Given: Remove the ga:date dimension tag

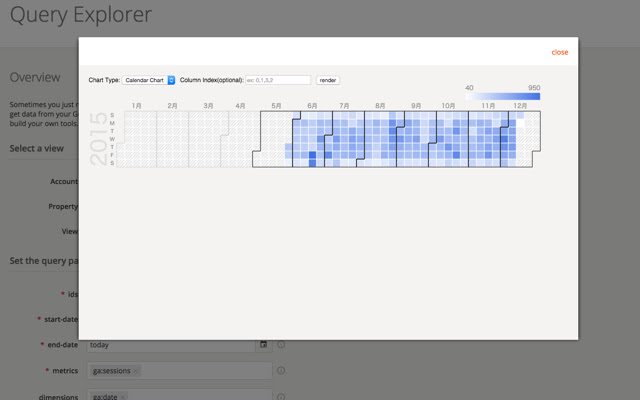Looking at the screenshot, I should click(x=122, y=397).
